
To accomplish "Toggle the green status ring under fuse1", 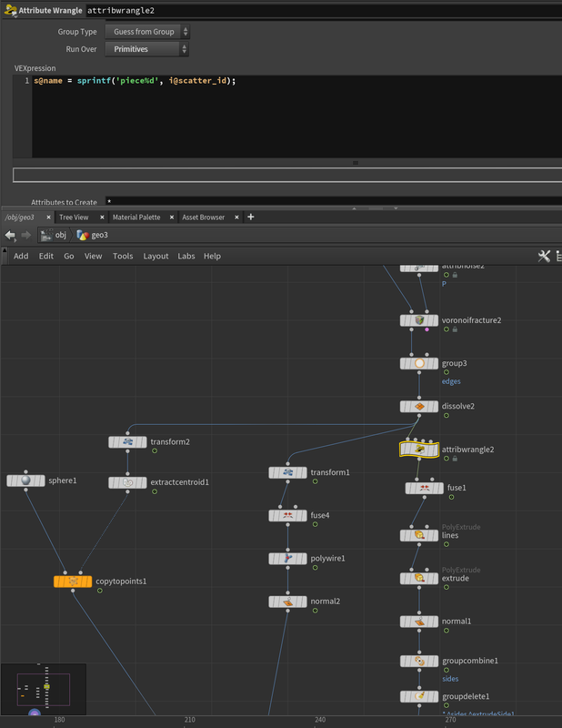I will pyautogui.click(x=451, y=497).
